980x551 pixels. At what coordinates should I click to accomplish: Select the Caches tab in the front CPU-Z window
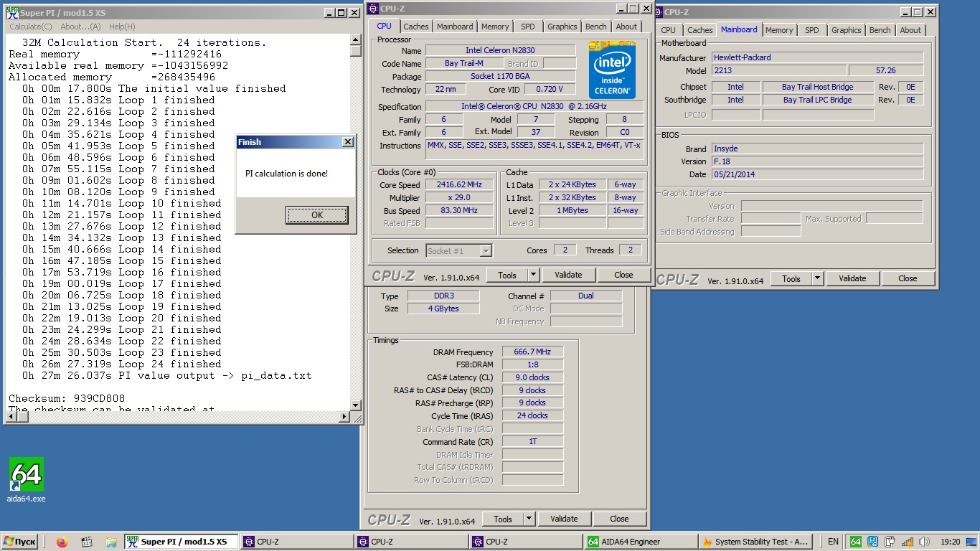(x=415, y=27)
